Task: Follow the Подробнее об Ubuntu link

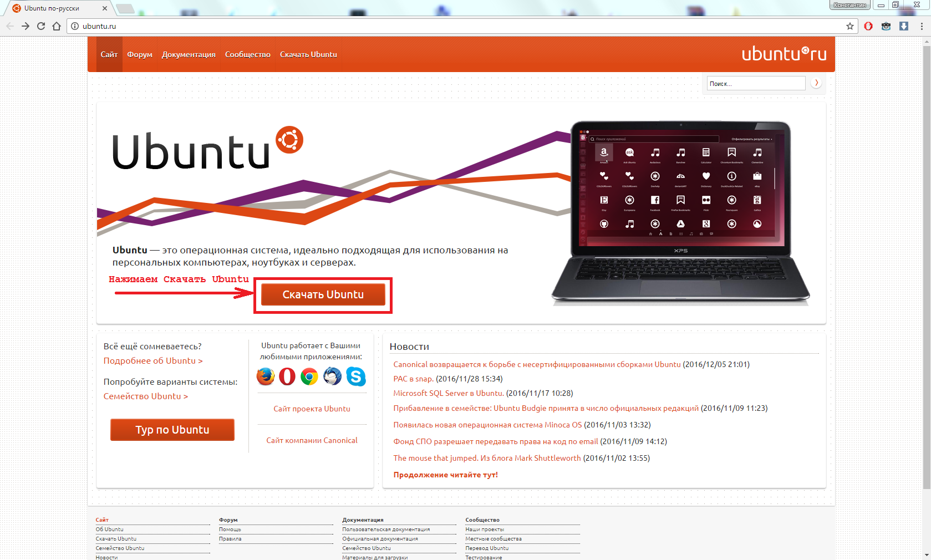Action: (x=153, y=360)
